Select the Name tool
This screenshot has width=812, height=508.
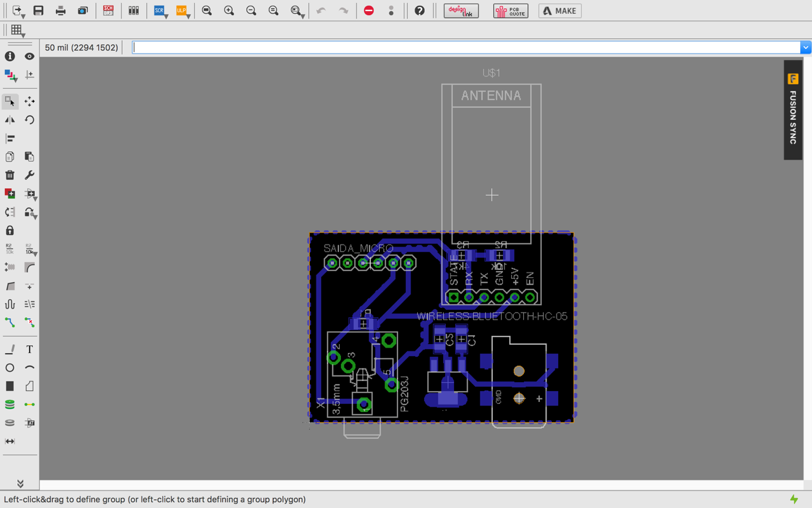tap(10, 249)
